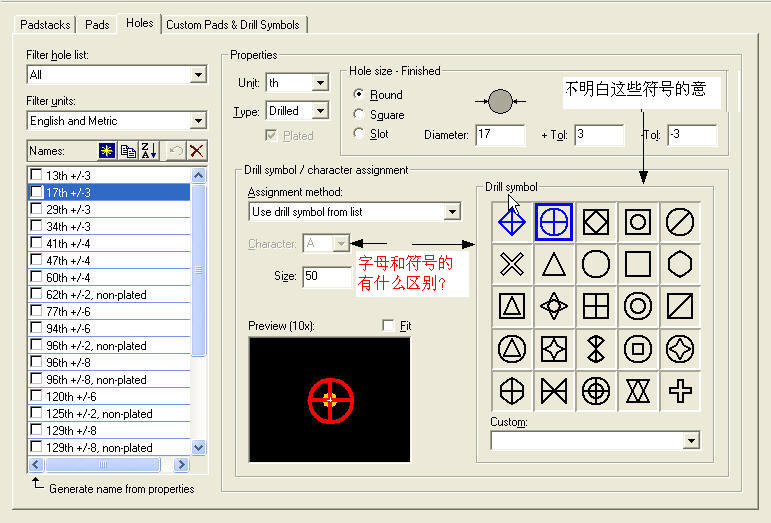Click the symbol Size input field
Image resolution: width=771 pixels, height=523 pixels.
point(327,277)
